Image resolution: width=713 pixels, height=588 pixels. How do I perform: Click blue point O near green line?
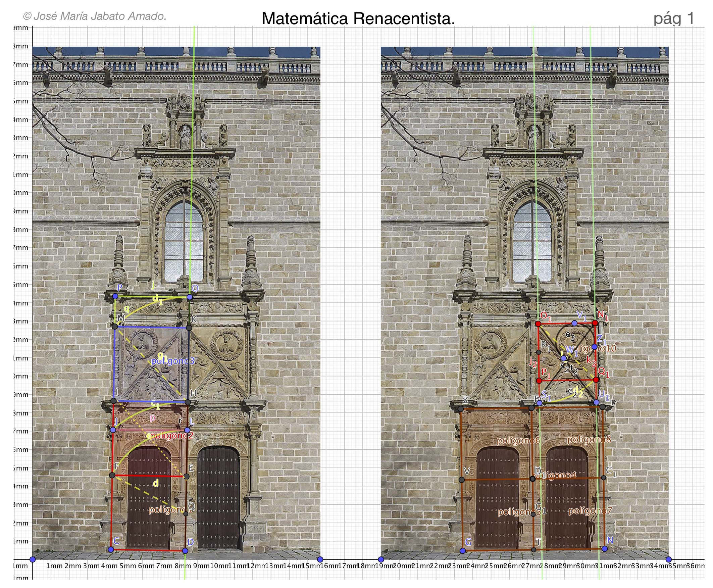pyautogui.click(x=190, y=297)
